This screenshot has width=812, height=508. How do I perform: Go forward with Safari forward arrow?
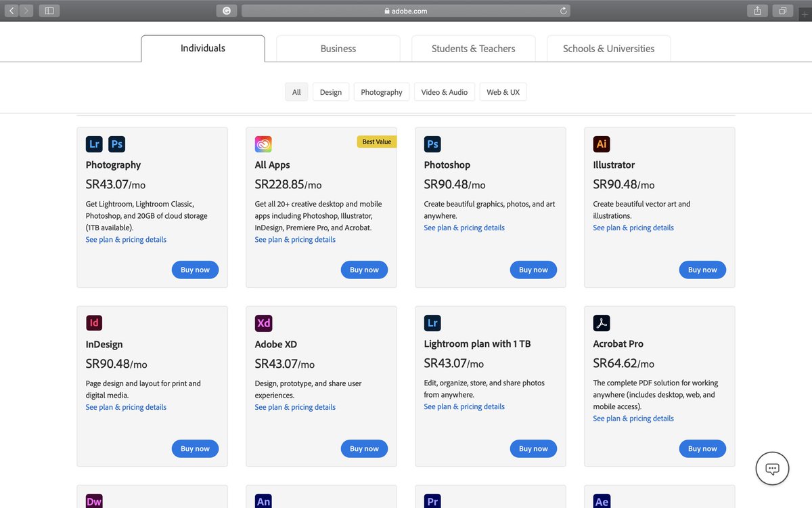[x=26, y=11]
